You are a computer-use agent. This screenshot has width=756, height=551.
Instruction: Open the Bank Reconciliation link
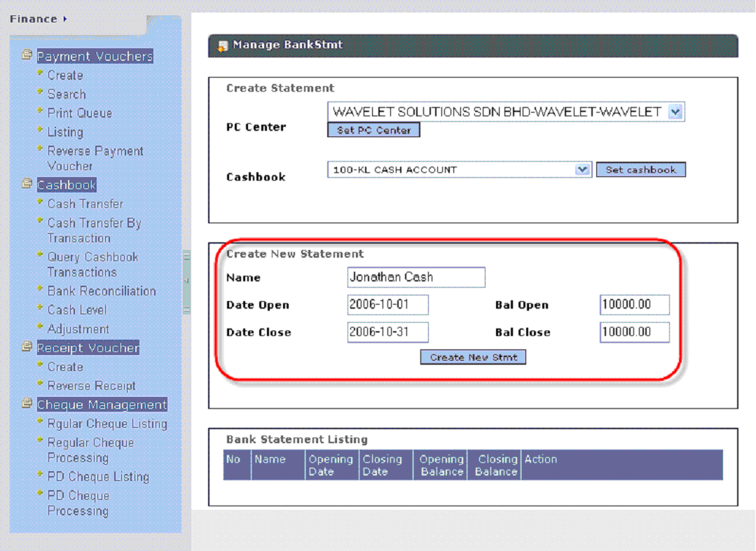tap(102, 291)
